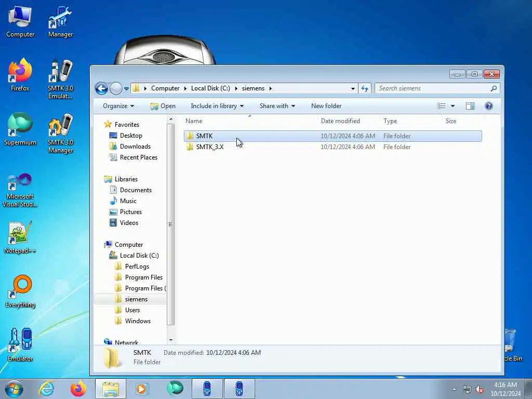The height and width of the screenshot is (399, 532).
Task: Open Windows Media Player from taskbar
Action: click(141, 389)
